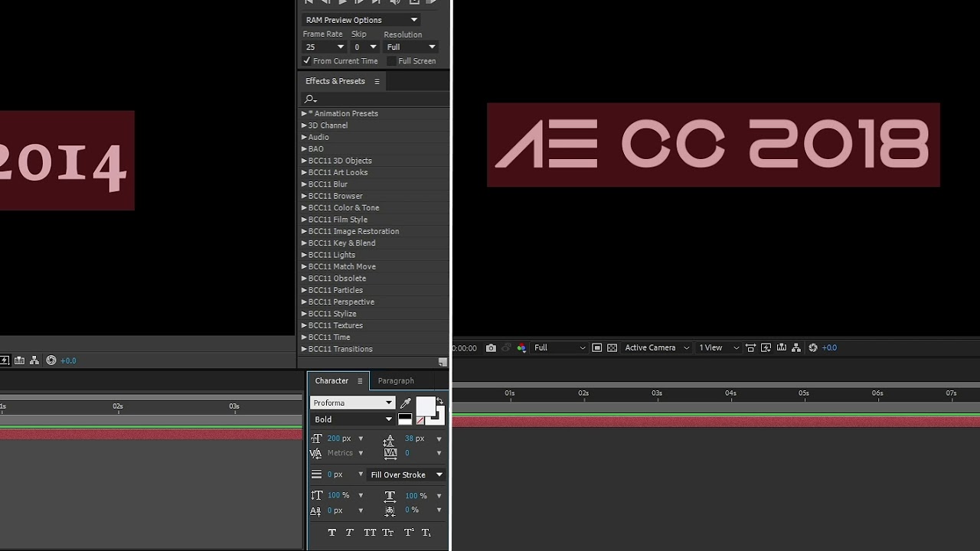Image resolution: width=980 pixels, height=551 pixels.
Task: Toggle the transparency grid icon
Action: (612, 347)
